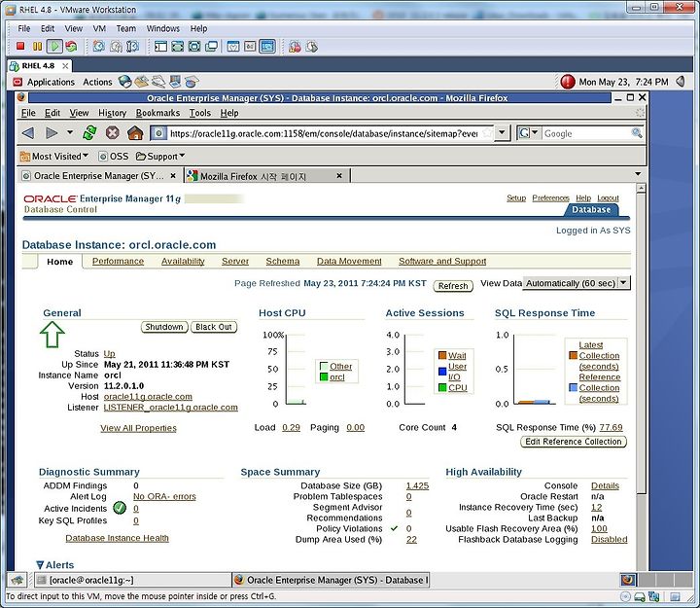Click the red update alert icon in panel
The image size is (700, 608).
(x=568, y=82)
